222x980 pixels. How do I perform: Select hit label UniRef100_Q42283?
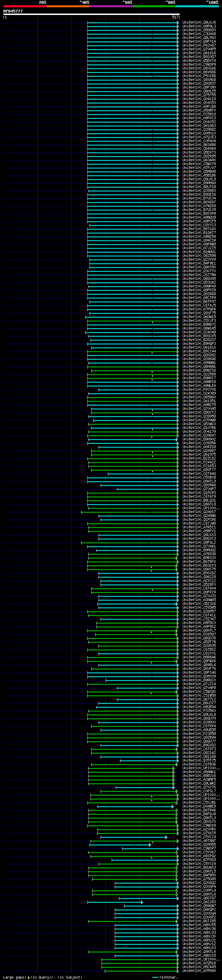pos(199,902)
